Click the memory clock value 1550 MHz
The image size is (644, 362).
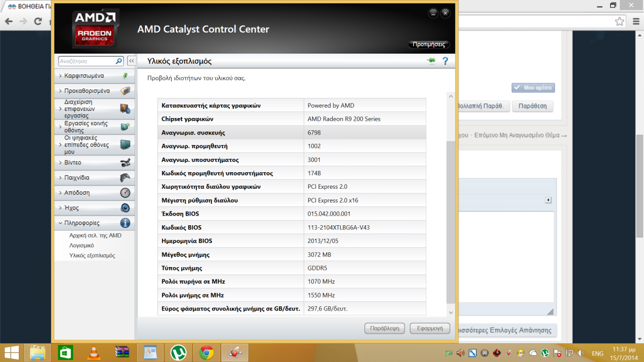(x=321, y=295)
